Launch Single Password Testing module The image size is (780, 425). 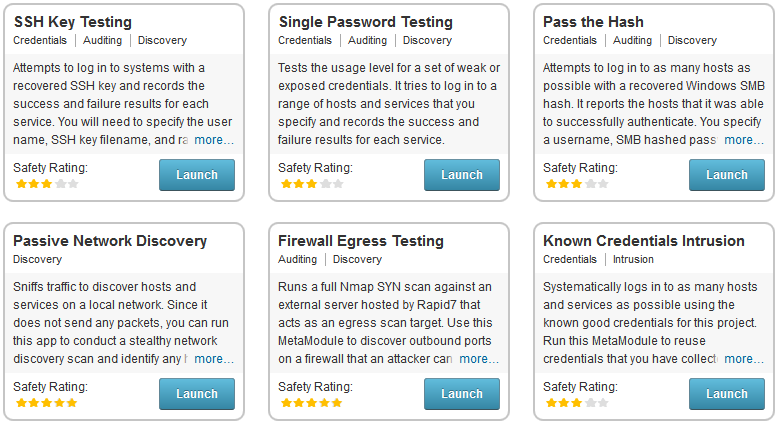click(x=461, y=175)
